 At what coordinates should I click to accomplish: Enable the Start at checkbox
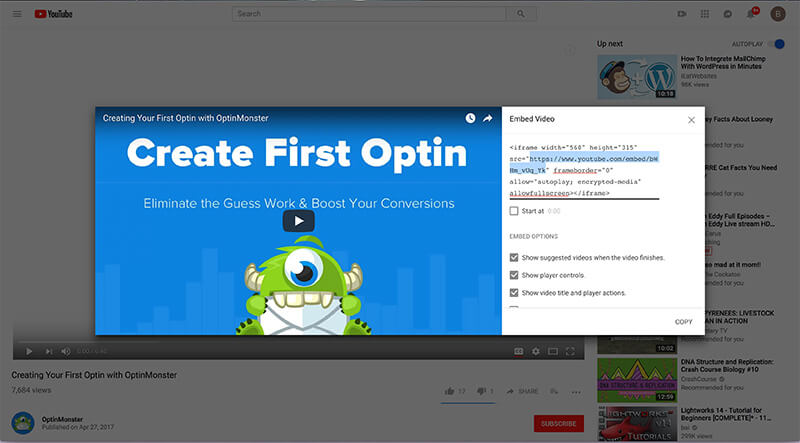coord(514,211)
